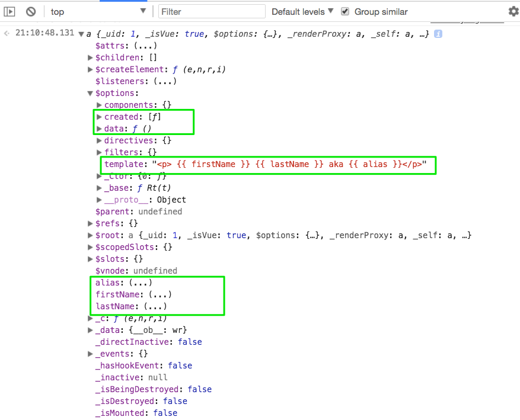Screen dimensions: 520x420
Task: Open the top context dropdown
Action: click(x=98, y=11)
